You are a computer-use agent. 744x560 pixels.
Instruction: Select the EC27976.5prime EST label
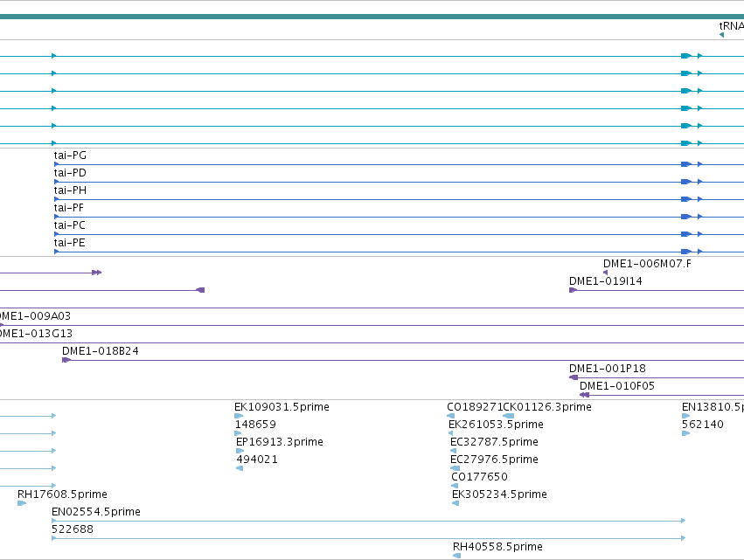pos(494,460)
